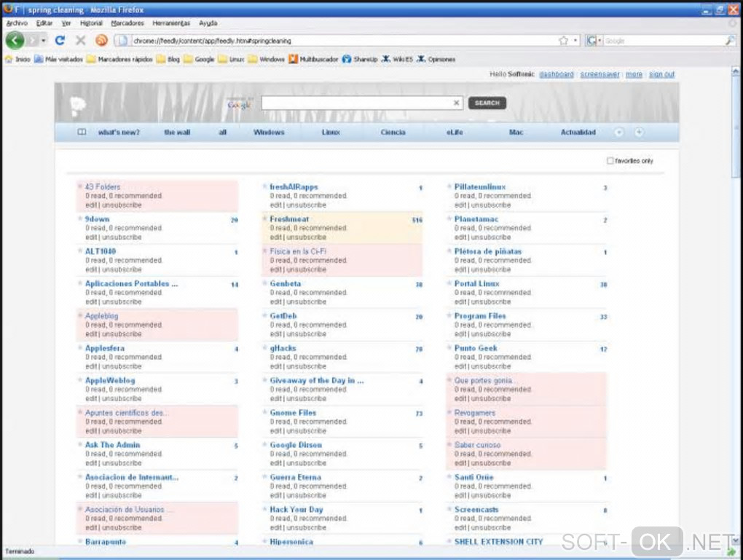This screenshot has width=743, height=560.
Task: Click the sign out link
Action: pos(662,74)
